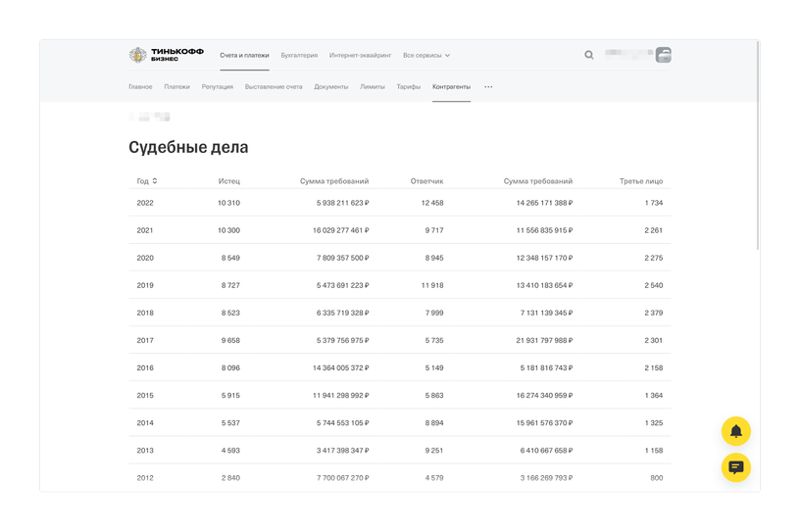Viewport: 800px width, 532px height.
Task: Open the Лимиты section
Action: 373,87
